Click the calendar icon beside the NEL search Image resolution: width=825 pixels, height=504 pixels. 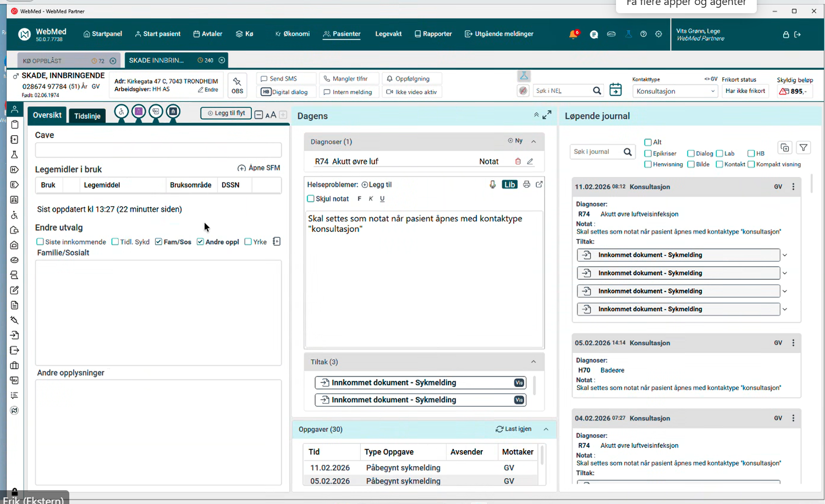coord(615,89)
